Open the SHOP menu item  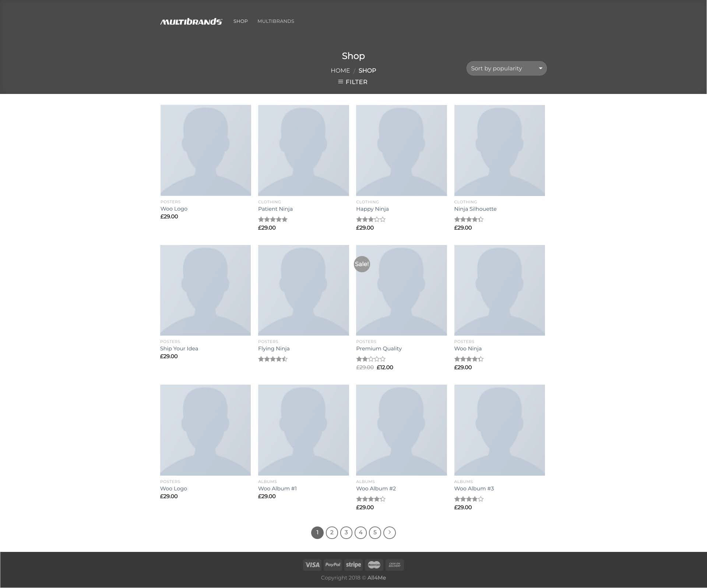240,21
